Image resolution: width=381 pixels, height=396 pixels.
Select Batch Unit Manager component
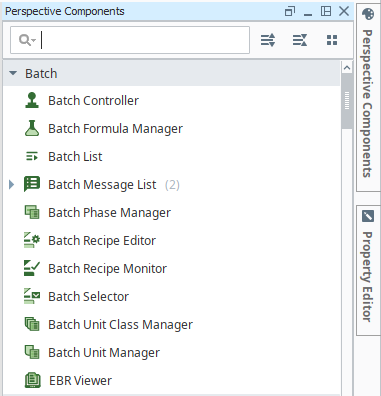tap(104, 352)
